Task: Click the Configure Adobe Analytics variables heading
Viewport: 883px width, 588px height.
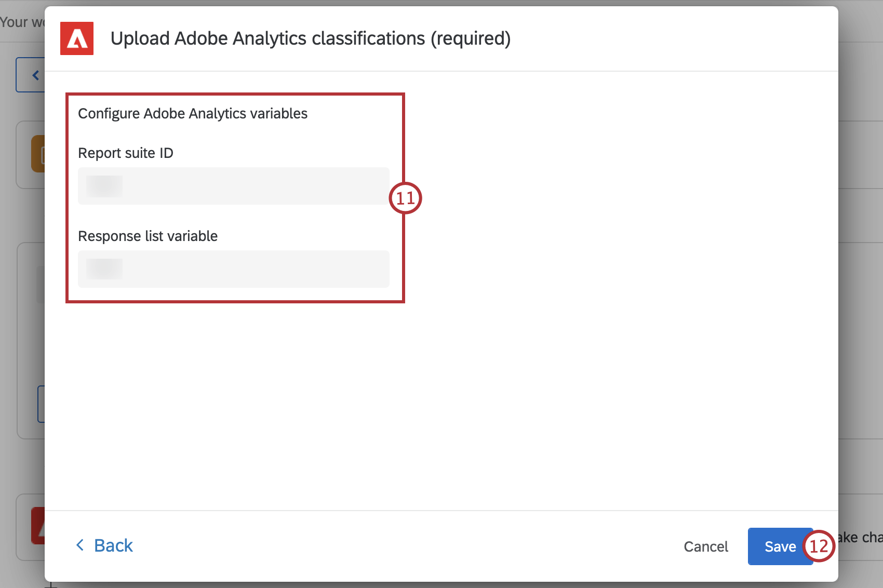Action: [x=193, y=113]
